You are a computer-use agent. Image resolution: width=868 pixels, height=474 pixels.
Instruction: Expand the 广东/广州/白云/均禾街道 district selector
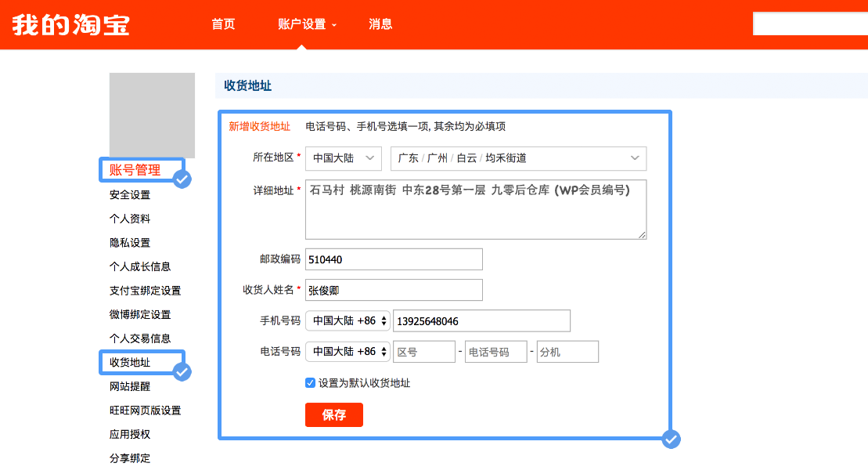click(x=518, y=158)
